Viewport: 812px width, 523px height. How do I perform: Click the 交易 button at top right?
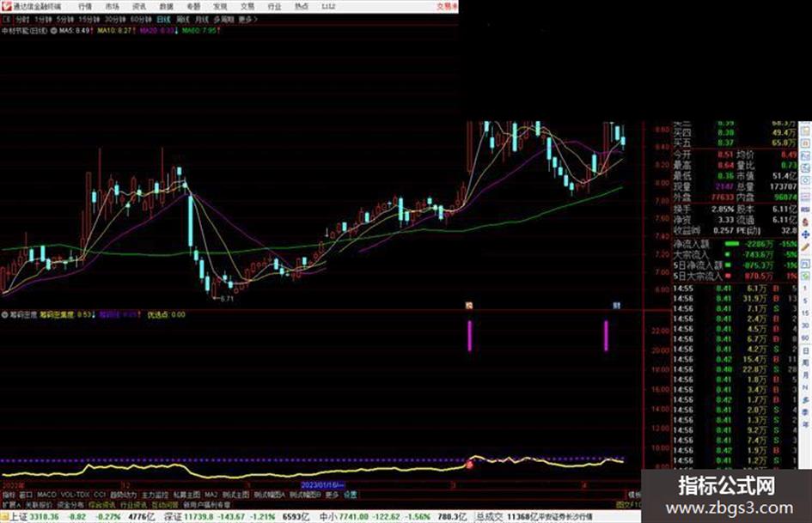pyautogui.click(x=446, y=7)
